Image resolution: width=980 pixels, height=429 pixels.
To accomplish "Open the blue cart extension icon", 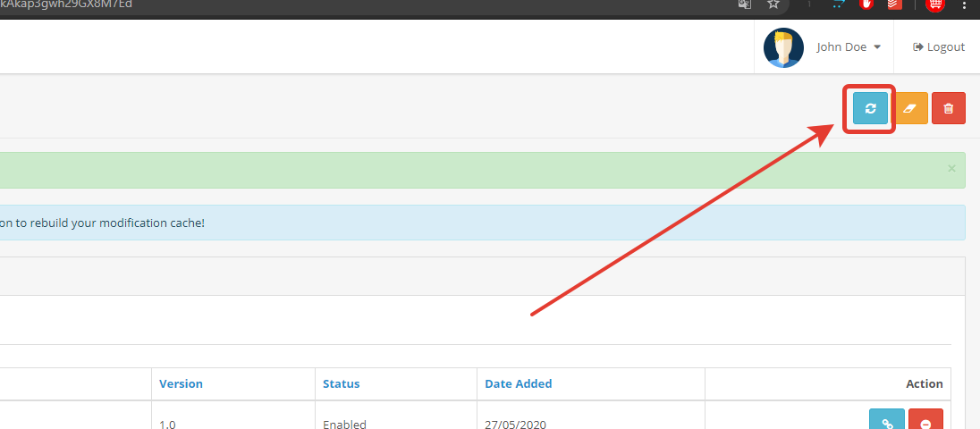I will click(838, 4).
